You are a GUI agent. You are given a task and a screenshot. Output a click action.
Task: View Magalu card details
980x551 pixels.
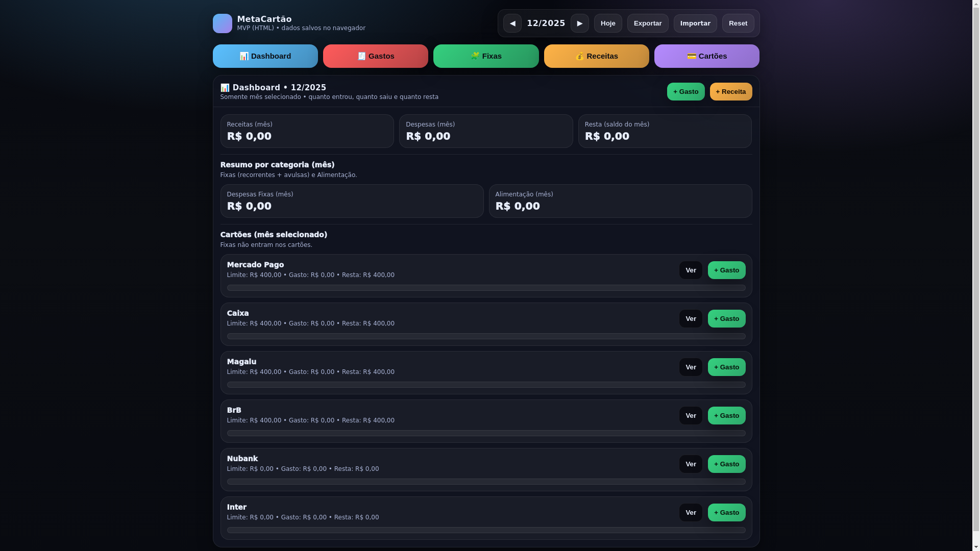[x=691, y=367]
